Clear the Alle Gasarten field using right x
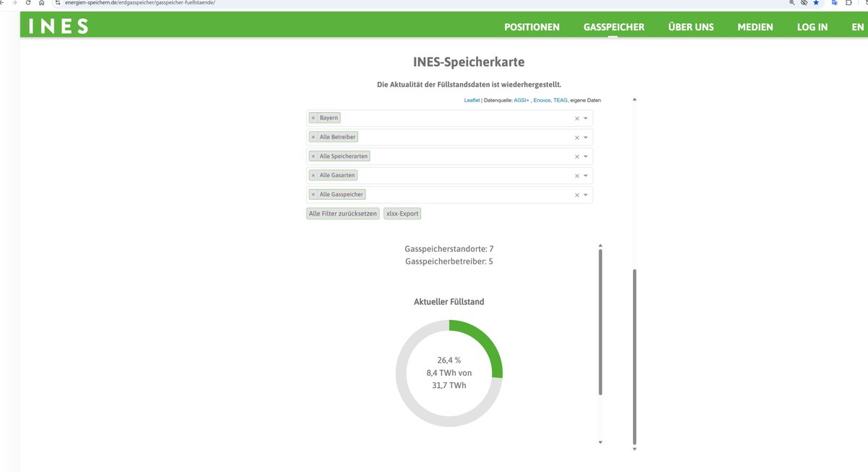The height and width of the screenshot is (472, 868). point(577,176)
